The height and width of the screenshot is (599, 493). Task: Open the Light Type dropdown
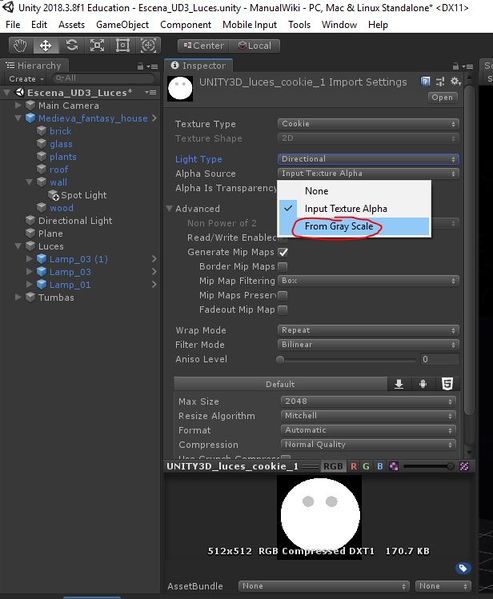368,159
